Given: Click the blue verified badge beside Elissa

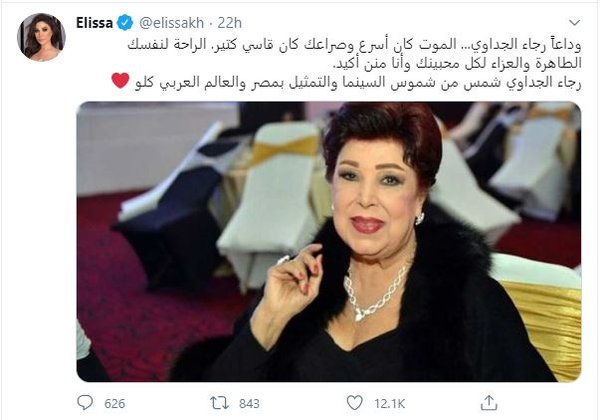Looking at the screenshot, I should point(125,23).
